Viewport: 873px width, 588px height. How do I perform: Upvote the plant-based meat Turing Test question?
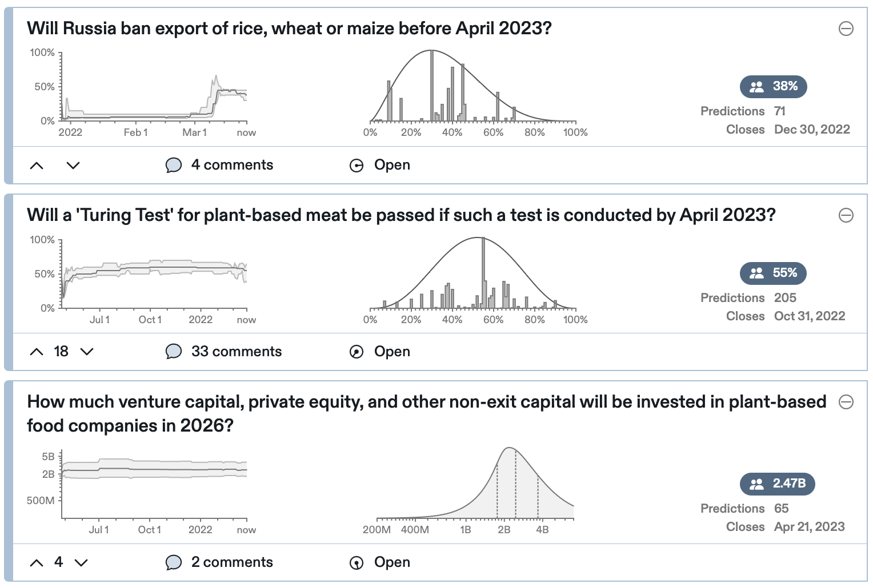[37, 352]
